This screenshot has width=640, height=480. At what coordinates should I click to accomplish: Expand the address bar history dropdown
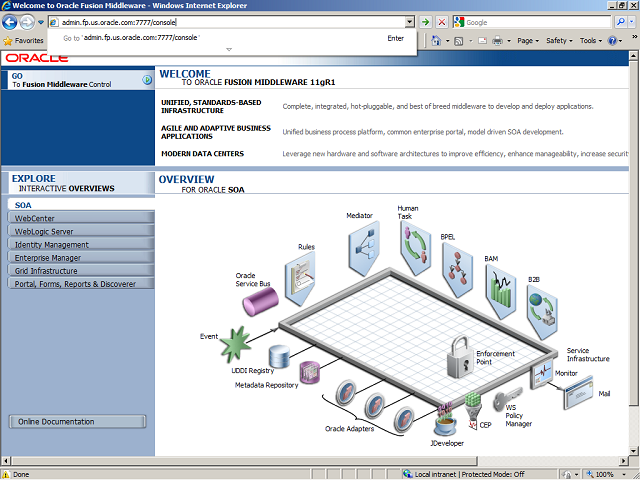coord(409,22)
